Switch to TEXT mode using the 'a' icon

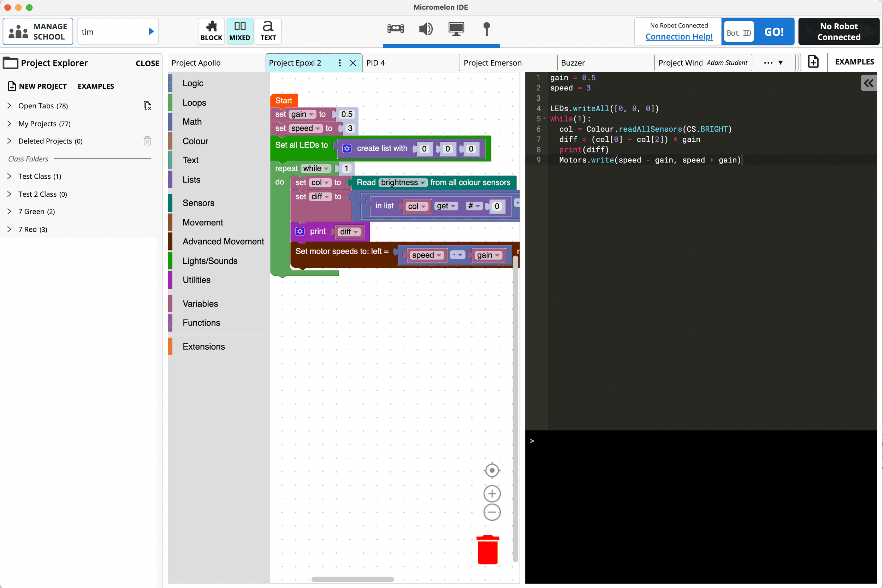click(267, 31)
